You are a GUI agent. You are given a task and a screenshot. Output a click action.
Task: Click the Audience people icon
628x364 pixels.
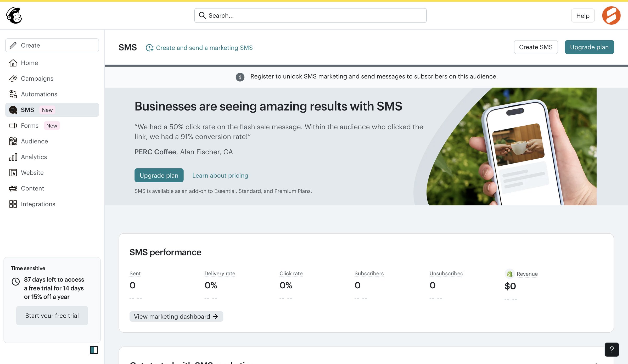[x=13, y=141]
